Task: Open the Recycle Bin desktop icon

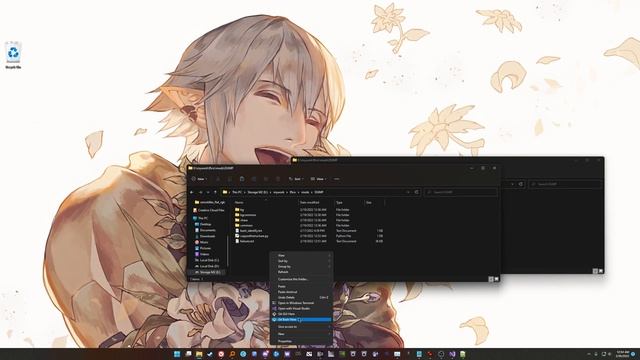Action: (x=13, y=55)
